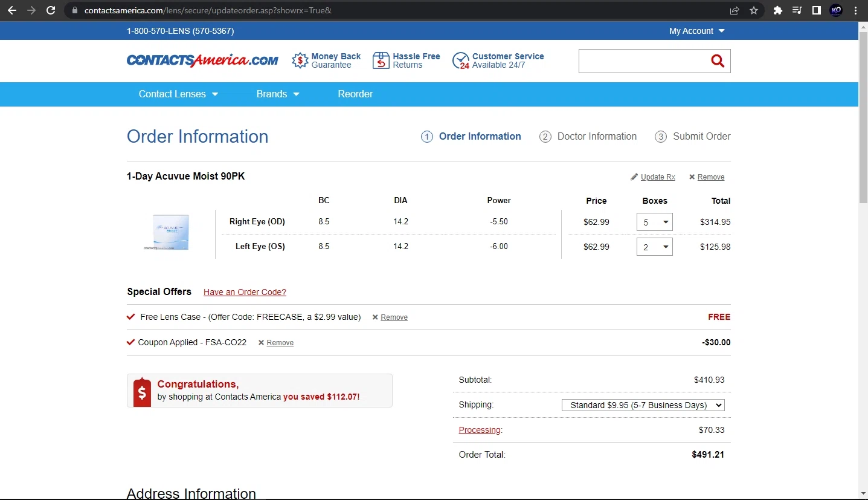
Task: Open the browser extensions puzzle icon
Action: pyautogui.click(x=778, y=10)
